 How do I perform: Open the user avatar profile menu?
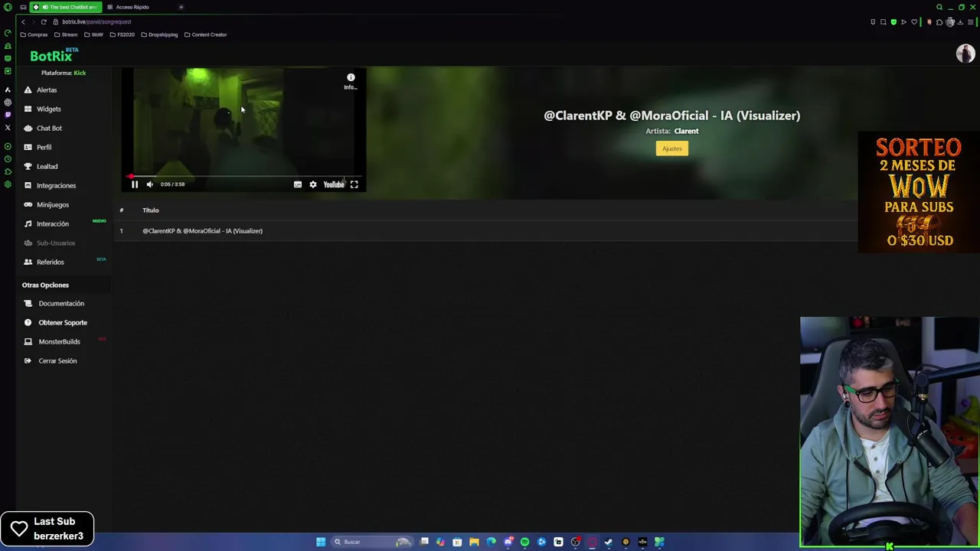coord(965,53)
